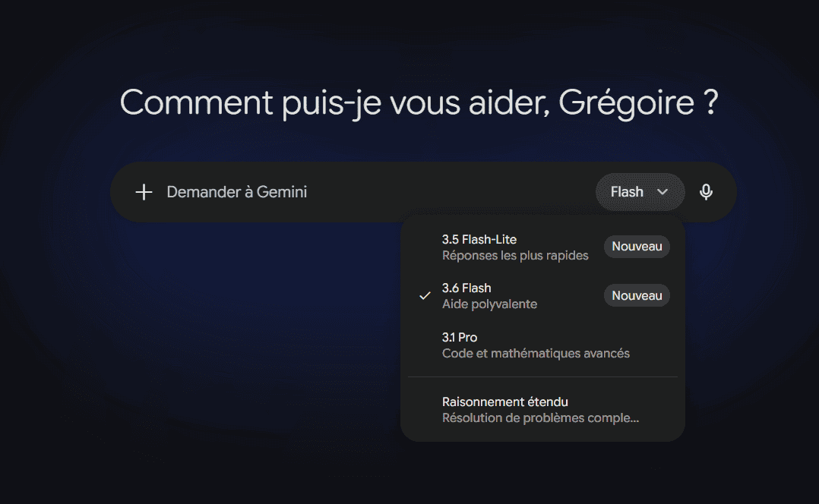Click 'Code et mathématiques avancés' description

(x=536, y=353)
